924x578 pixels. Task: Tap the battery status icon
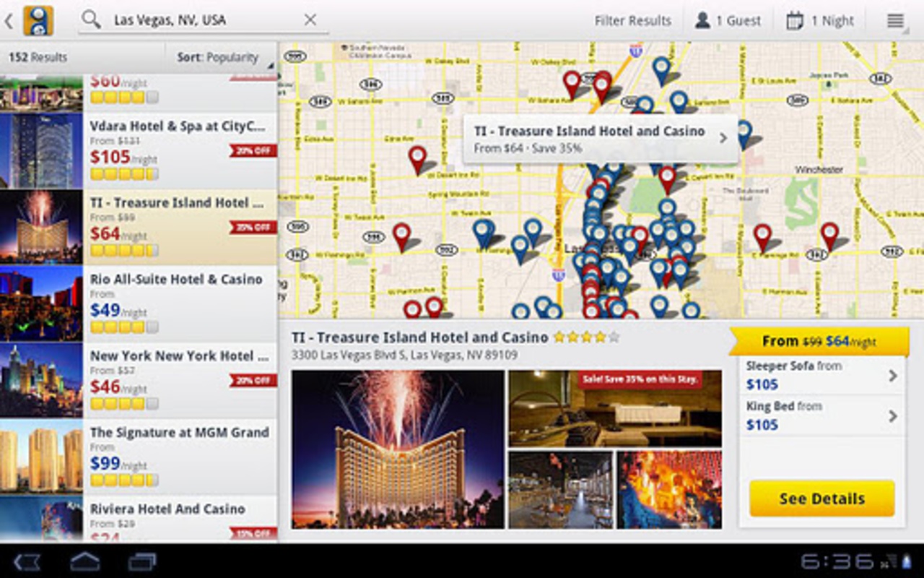pyautogui.click(x=906, y=561)
